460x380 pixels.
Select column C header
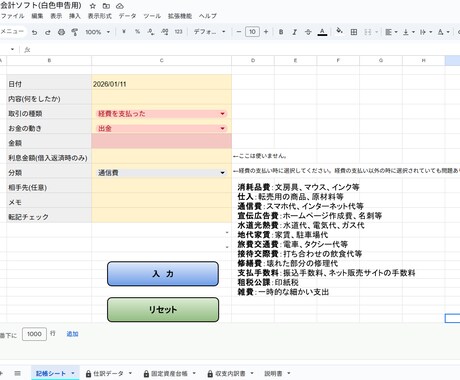coord(161,60)
